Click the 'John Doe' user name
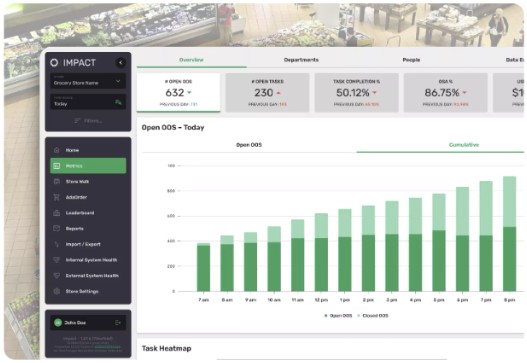Image resolution: width=527 pixels, height=363 pixels. [x=75, y=323]
